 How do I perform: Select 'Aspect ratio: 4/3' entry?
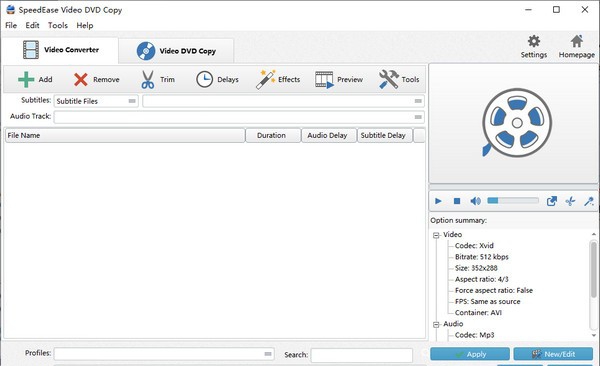[481, 279]
